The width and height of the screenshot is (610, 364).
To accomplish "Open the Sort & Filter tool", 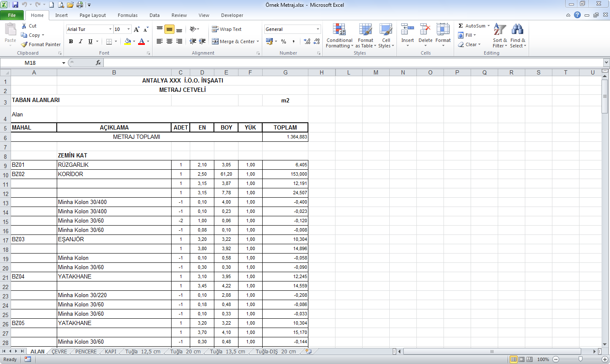I will pyautogui.click(x=500, y=36).
